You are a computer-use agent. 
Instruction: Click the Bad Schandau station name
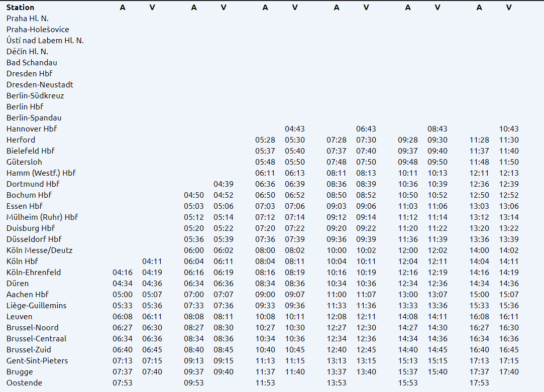click(x=32, y=63)
